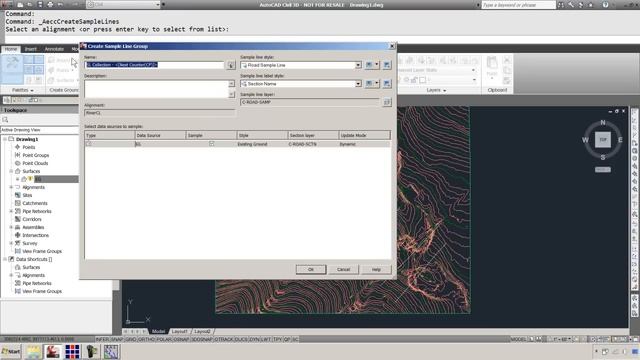Click the Corridors tree icon
640x360 pixels.
(18, 219)
